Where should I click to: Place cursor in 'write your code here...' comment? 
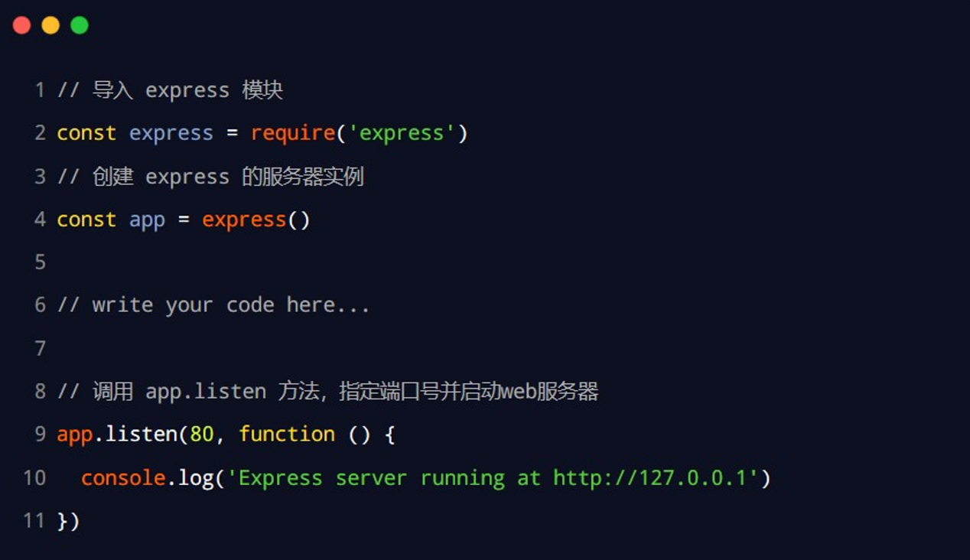(229, 305)
